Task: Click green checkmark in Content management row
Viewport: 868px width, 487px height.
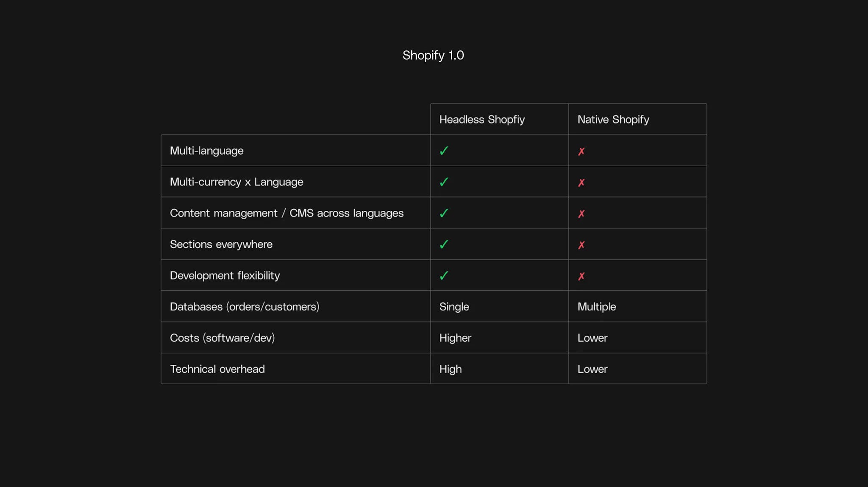Action: [x=444, y=213]
